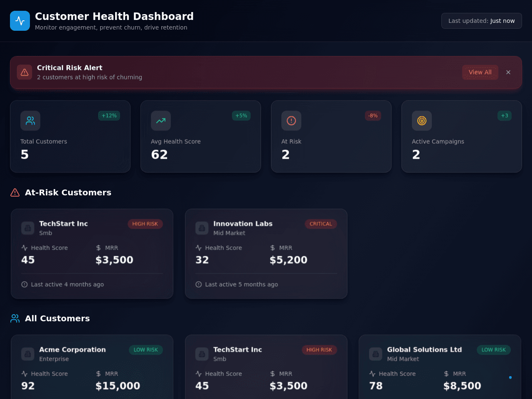Click building icon on Acme Corporation card
Image resolution: width=532 pixels, height=399 pixels.
pos(28,354)
